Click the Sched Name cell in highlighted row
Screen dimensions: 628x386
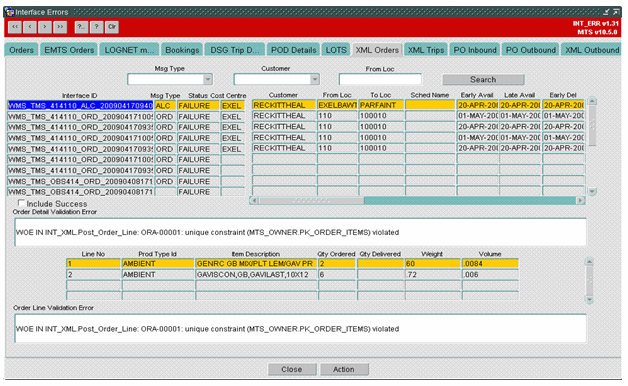[430, 105]
